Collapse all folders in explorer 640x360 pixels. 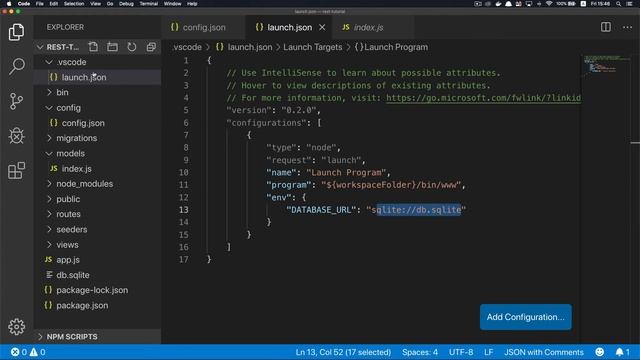(151, 47)
